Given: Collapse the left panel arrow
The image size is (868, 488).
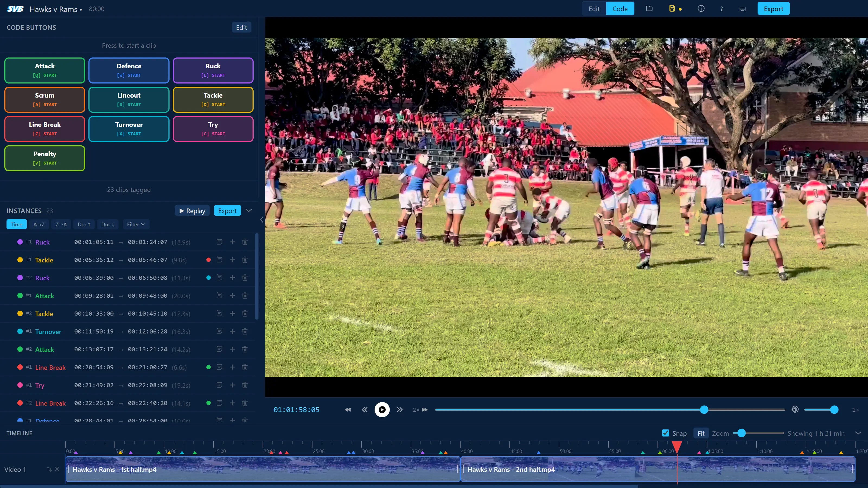Looking at the screenshot, I should coord(262,220).
